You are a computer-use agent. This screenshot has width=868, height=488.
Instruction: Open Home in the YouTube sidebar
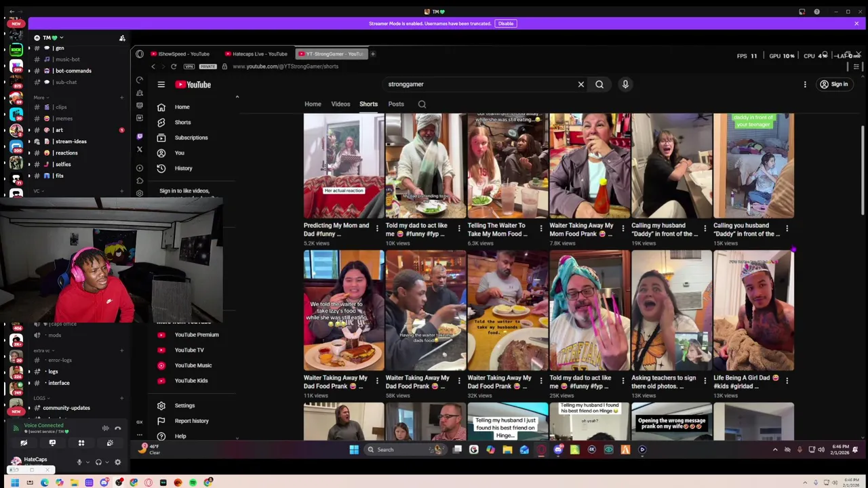pos(182,107)
